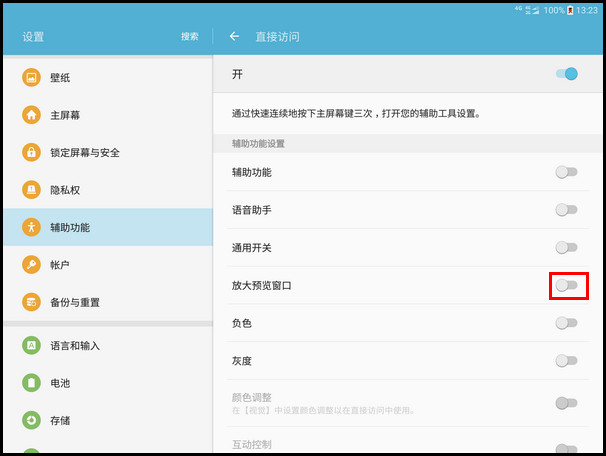Enable the 通用开关 toggle
This screenshot has width=606, height=456.
pos(567,247)
